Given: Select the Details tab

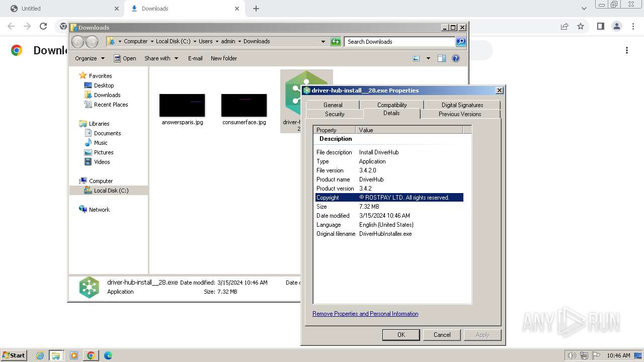Looking at the screenshot, I should pyautogui.click(x=391, y=113).
